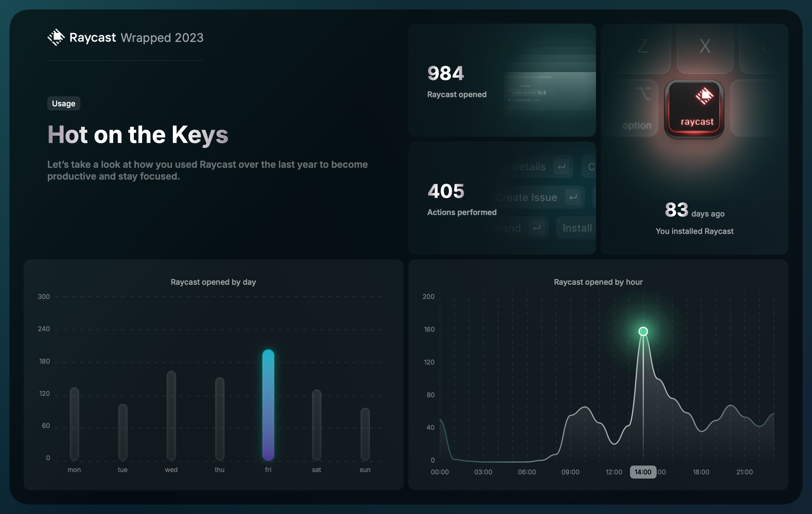Select the mon bar in the daily chart

tap(74, 424)
